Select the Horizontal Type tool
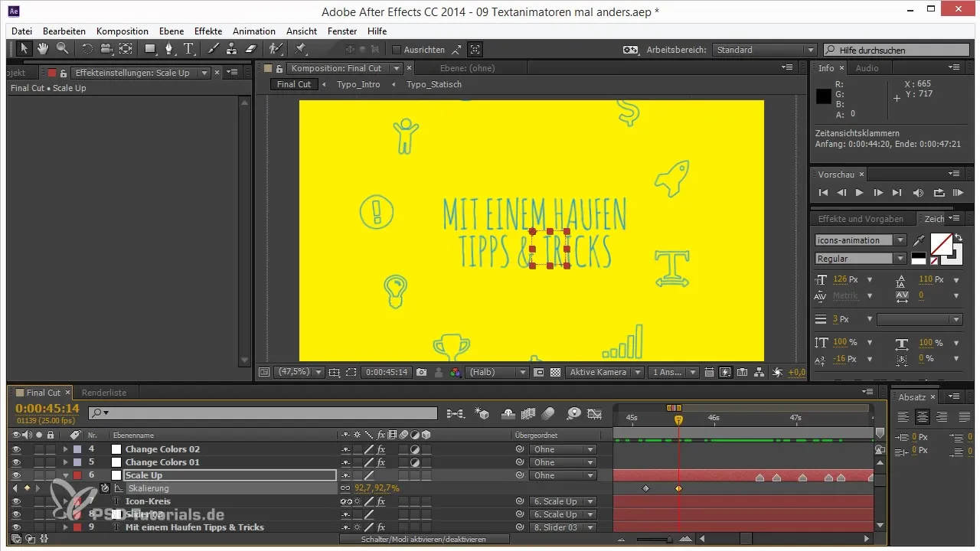Screen dimensions: 980x551 tap(189, 49)
